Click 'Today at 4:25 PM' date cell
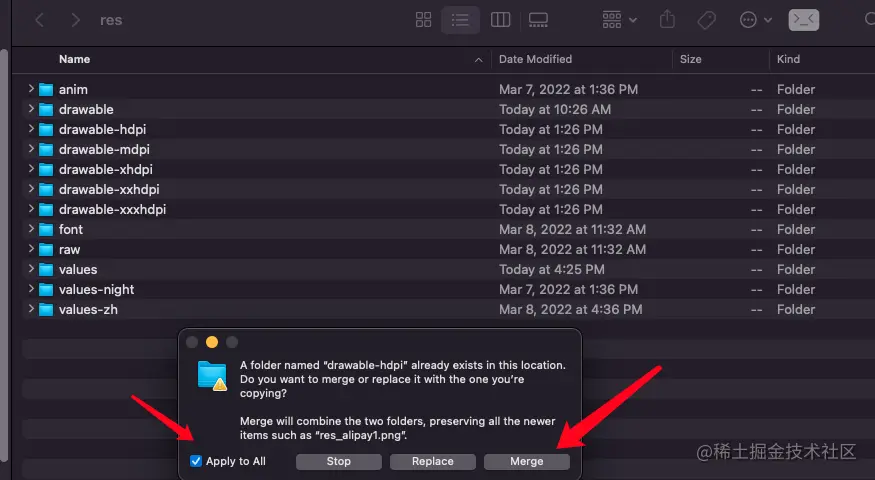Viewport: 875px width, 480px height. click(x=551, y=270)
